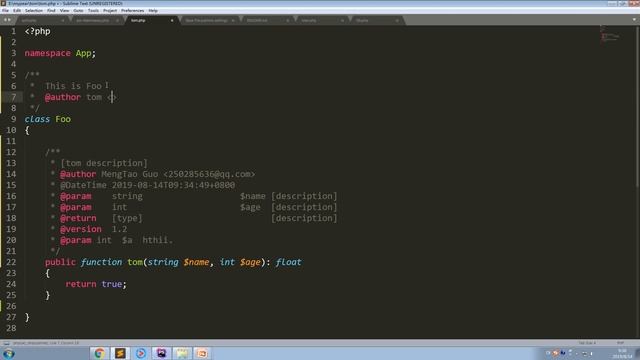This screenshot has width=640, height=360.
Task: Click the '<?php' opening tag
Action: (38, 31)
